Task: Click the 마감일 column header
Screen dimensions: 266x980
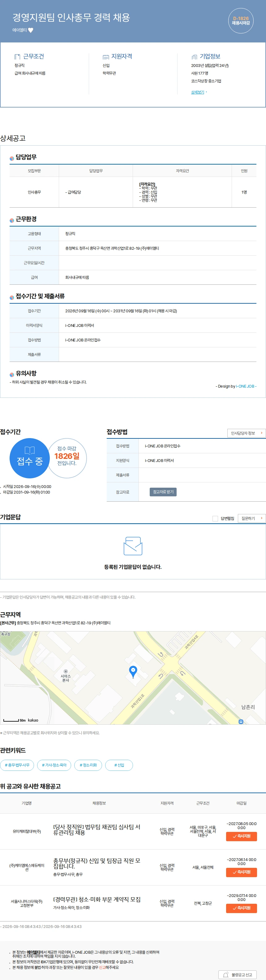Action: point(242,803)
